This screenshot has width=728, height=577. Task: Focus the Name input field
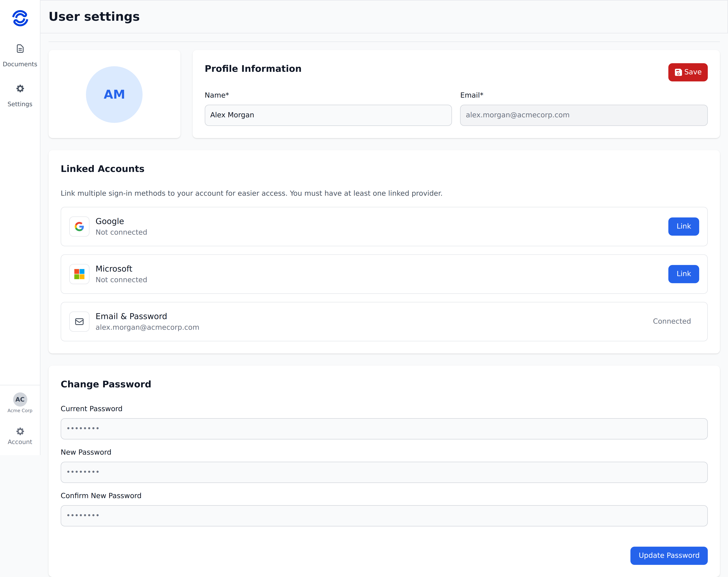[x=328, y=115]
